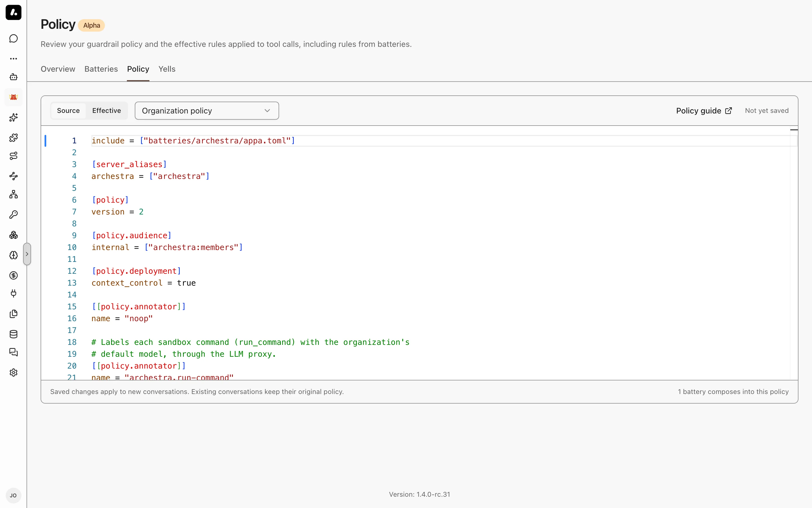Open the conversations double-bubble icon

tap(14, 352)
